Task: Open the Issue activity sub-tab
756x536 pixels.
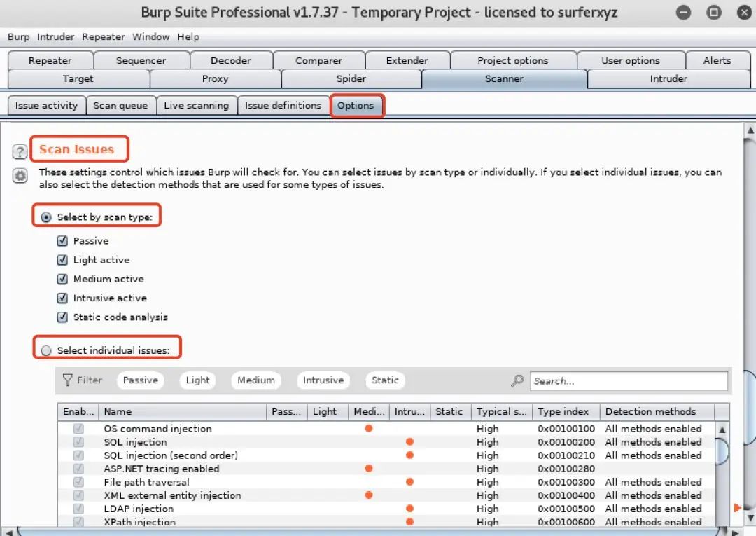Action: pyautogui.click(x=46, y=105)
